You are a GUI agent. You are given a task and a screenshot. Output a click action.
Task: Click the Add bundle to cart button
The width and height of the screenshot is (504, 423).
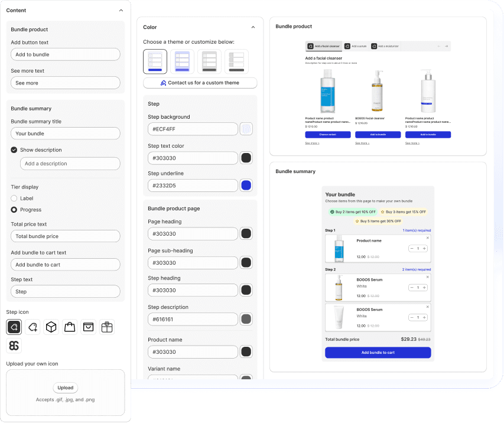pyautogui.click(x=378, y=353)
